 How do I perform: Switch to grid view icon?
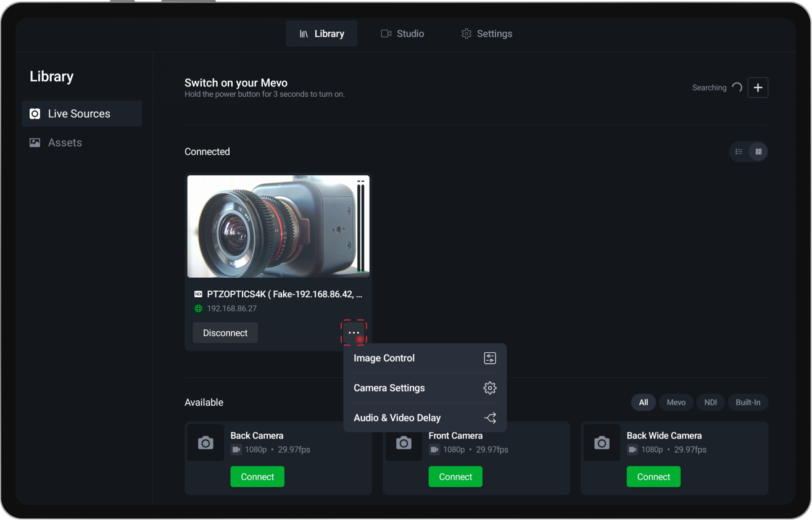click(758, 151)
